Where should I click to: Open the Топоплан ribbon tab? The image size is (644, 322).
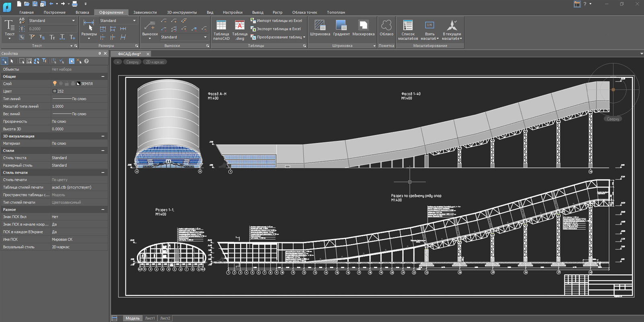point(336,12)
